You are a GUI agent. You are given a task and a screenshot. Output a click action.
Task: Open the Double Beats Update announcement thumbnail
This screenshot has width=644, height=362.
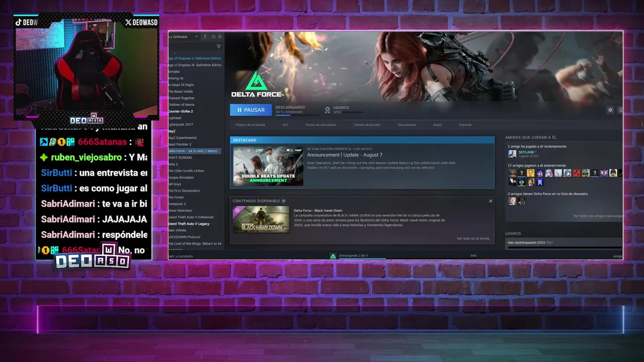coord(268,166)
